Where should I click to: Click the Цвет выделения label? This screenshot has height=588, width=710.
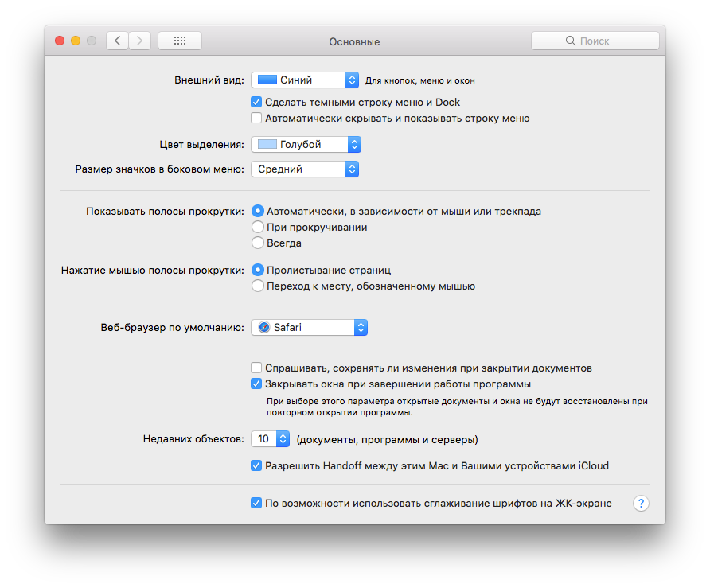[202, 145]
